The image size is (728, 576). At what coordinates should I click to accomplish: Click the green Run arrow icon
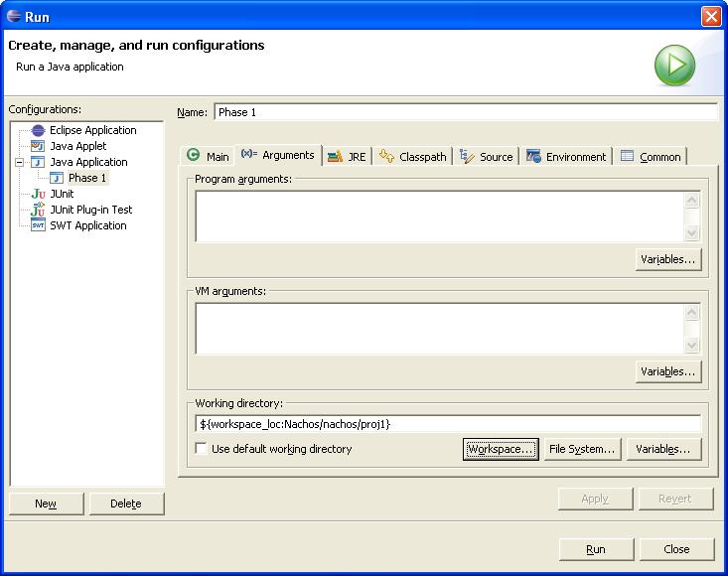click(674, 66)
